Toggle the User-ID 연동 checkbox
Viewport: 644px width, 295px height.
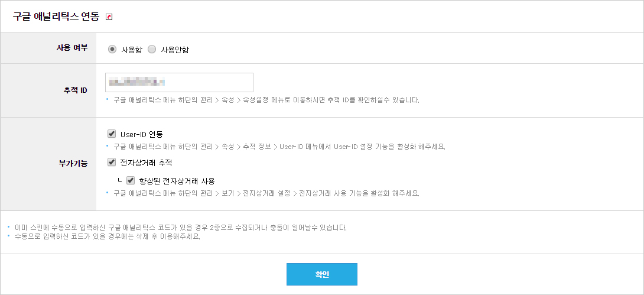(x=111, y=134)
